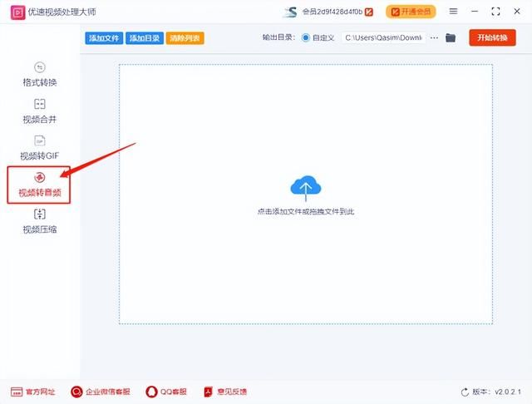Screen dimensions: 532x404
Task: Click the 添加目录 button
Action: [x=145, y=38]
